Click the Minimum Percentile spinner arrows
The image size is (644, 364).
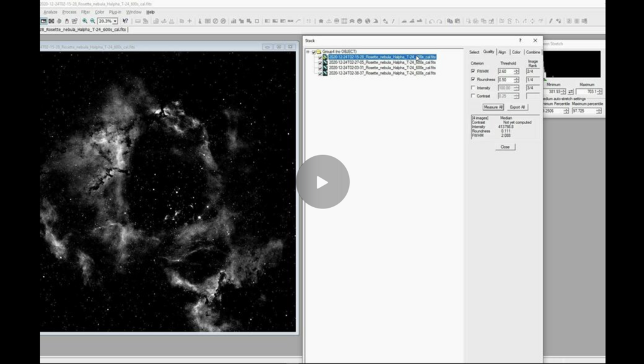click(566, 111)
